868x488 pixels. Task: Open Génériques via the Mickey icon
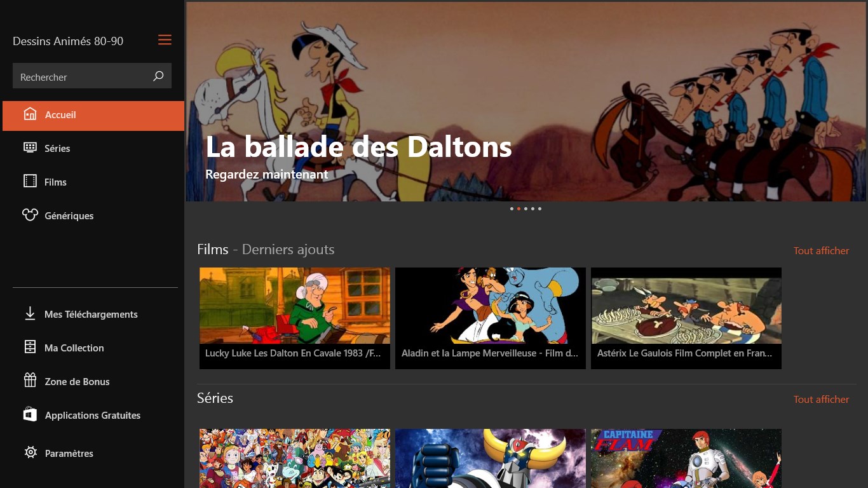point(30,215)
